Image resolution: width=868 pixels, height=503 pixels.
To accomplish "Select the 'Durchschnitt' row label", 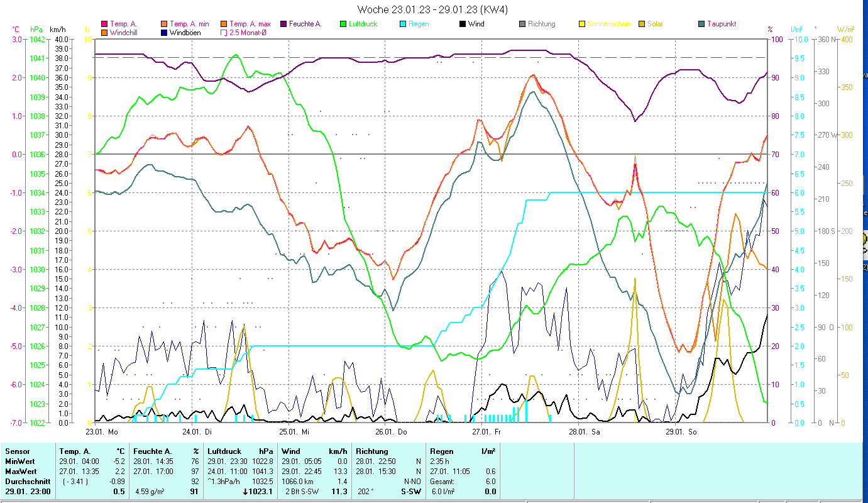I will coord(26,482).
